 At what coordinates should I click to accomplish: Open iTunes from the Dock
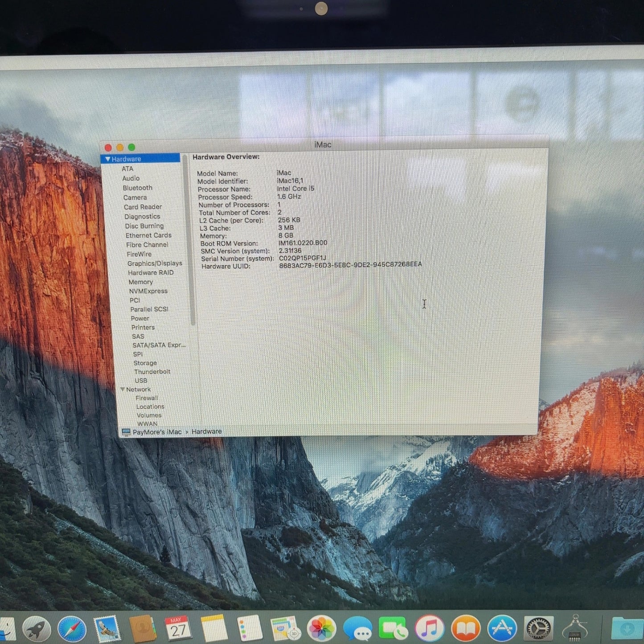click(429, 629)
